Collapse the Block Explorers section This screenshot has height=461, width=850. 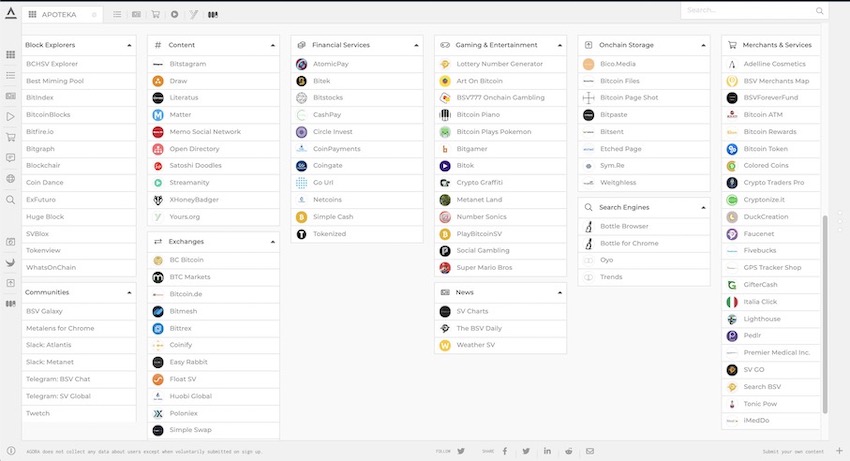tap(129, 45)
